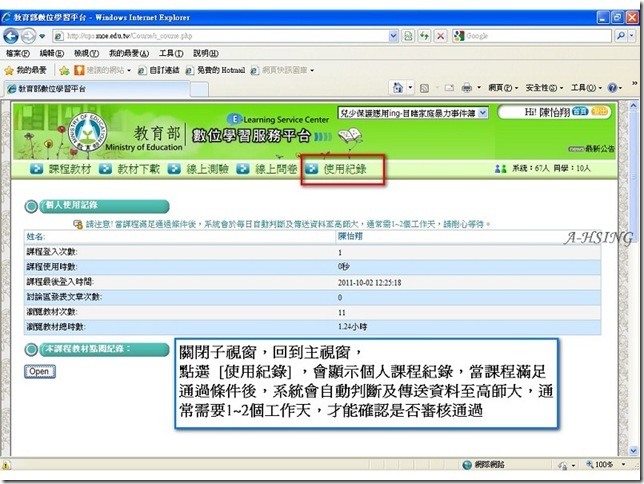Open the 工具(O) command bar menu
Image resolution: width=644 pixels, height=484 pixels.
[x=586, y=88]
